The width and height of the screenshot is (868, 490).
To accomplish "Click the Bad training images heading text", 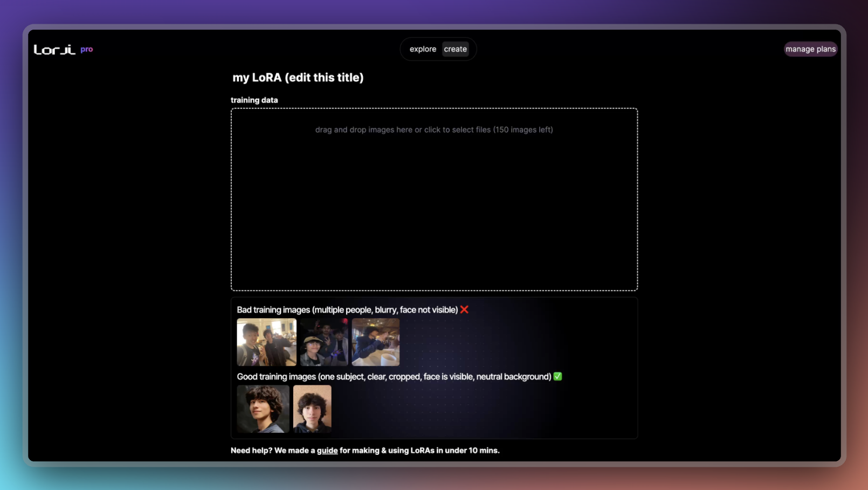I will [347, 310].
